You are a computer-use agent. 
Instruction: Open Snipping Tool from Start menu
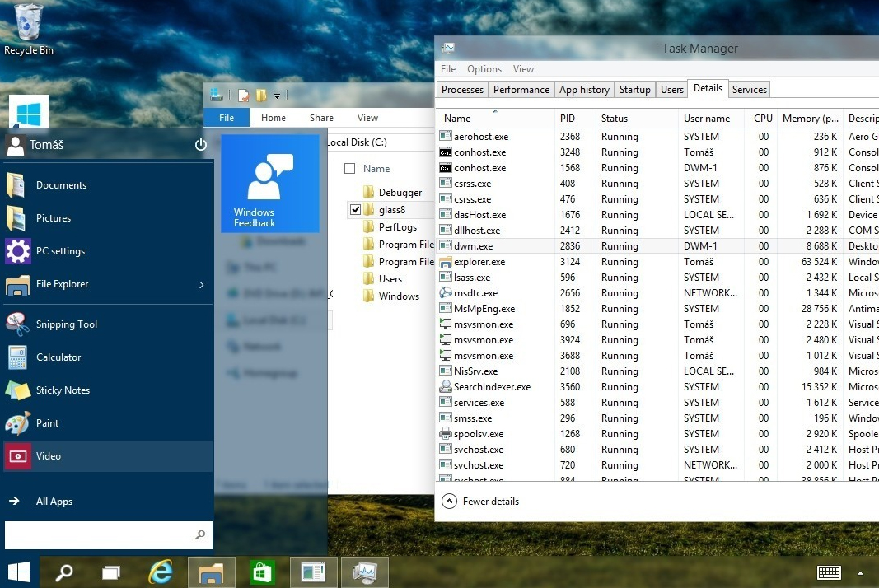pyautogui.click(x=66, y=324)
